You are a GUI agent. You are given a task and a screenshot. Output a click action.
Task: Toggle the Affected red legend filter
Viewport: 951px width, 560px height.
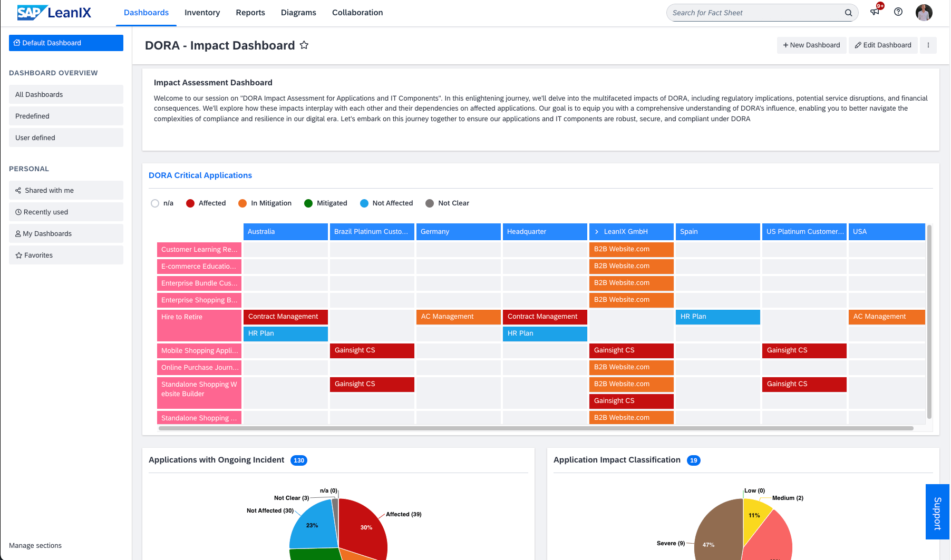(190, 203)
